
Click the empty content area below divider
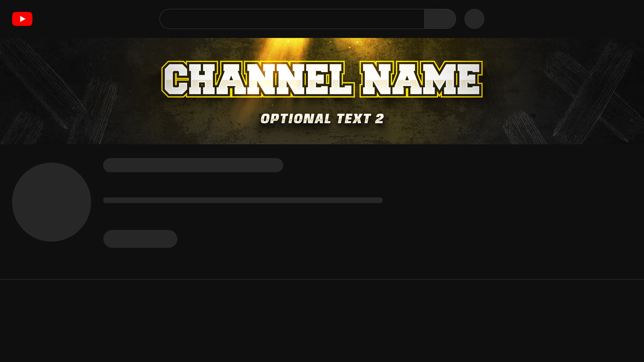click(x=322, y=321)
